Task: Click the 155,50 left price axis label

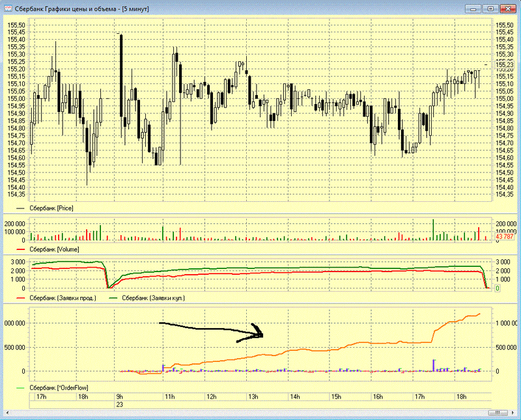Action: [x=16, y=25]
